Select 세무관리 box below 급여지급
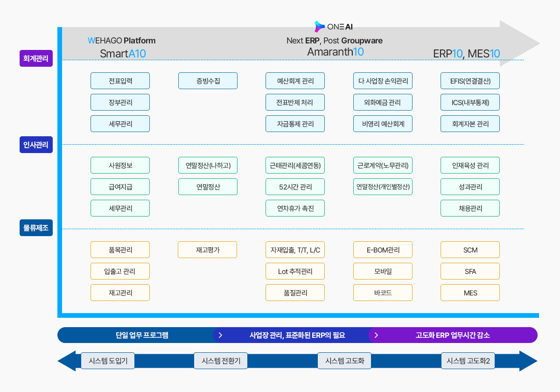This screenshot has width=560, height=392. pyautogui.click(x=120, y=208)
